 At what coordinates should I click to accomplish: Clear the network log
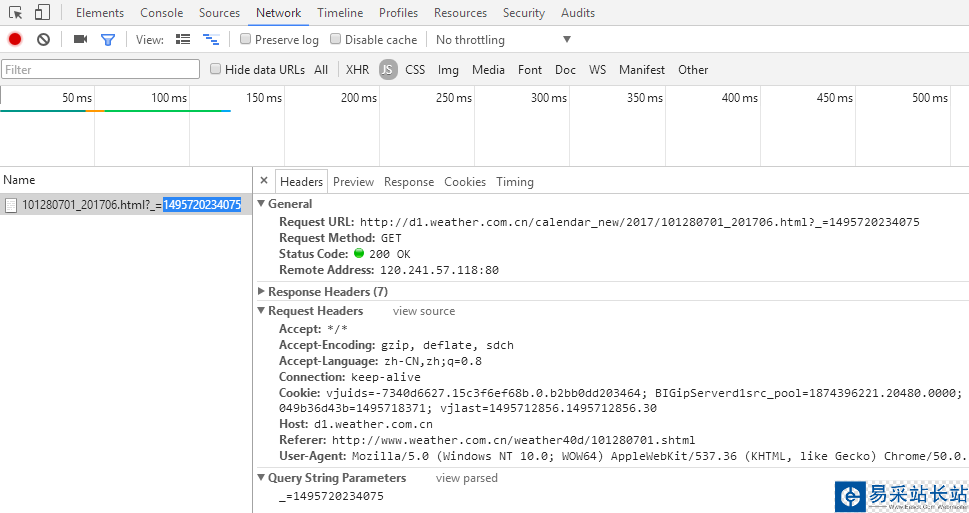(x=43, y=40)
